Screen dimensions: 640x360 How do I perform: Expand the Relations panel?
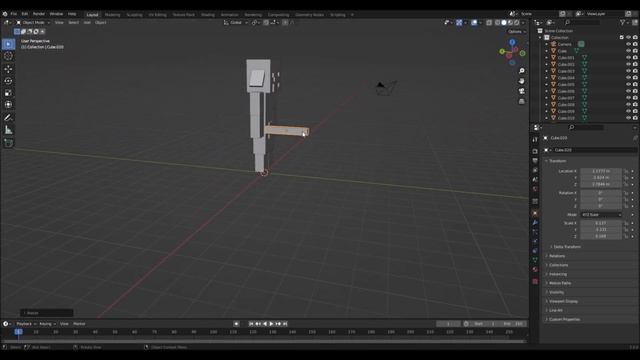tap(557, 256)
